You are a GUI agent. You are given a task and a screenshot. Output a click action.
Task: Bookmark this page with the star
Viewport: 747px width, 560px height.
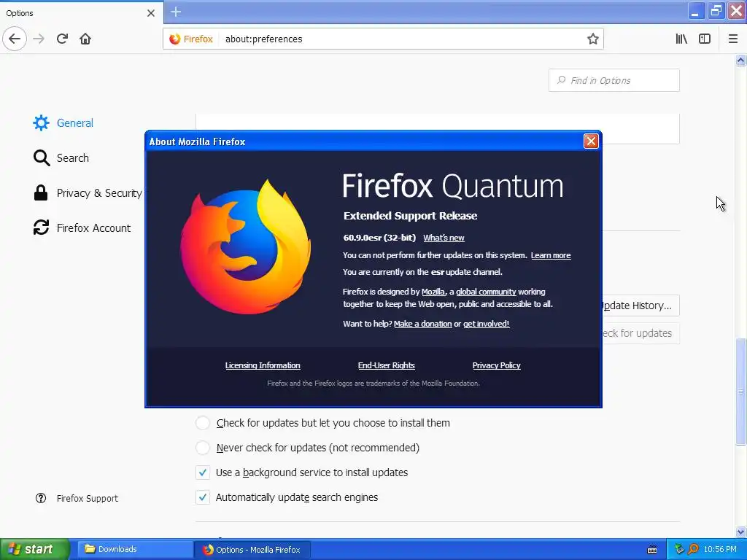pos(592,39)
